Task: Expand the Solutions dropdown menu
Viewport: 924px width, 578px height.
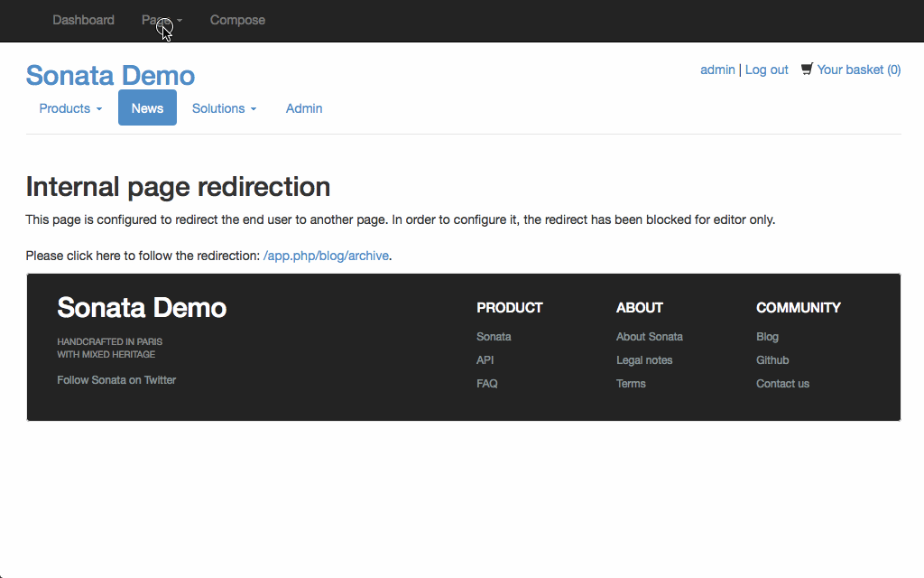Action: (224, 108)
